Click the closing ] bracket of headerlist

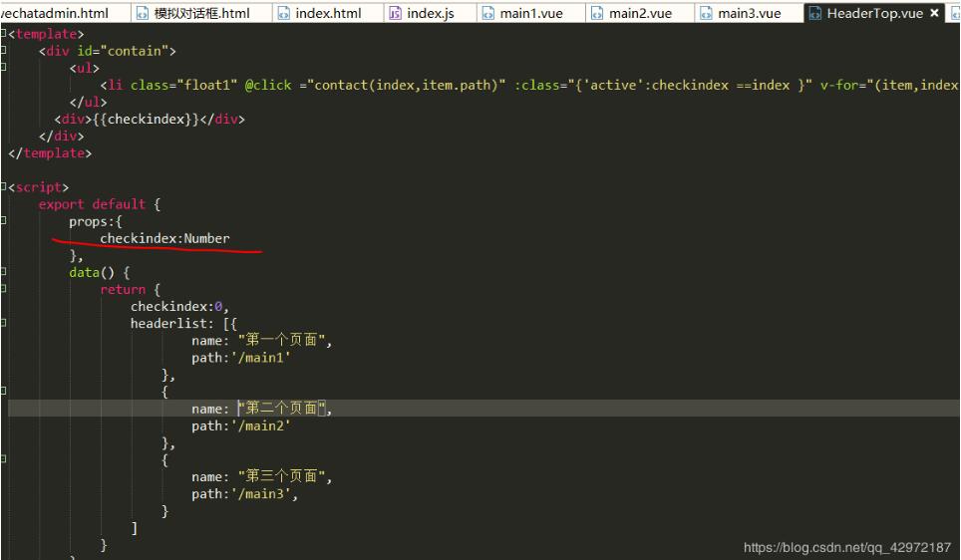[135, 527]
